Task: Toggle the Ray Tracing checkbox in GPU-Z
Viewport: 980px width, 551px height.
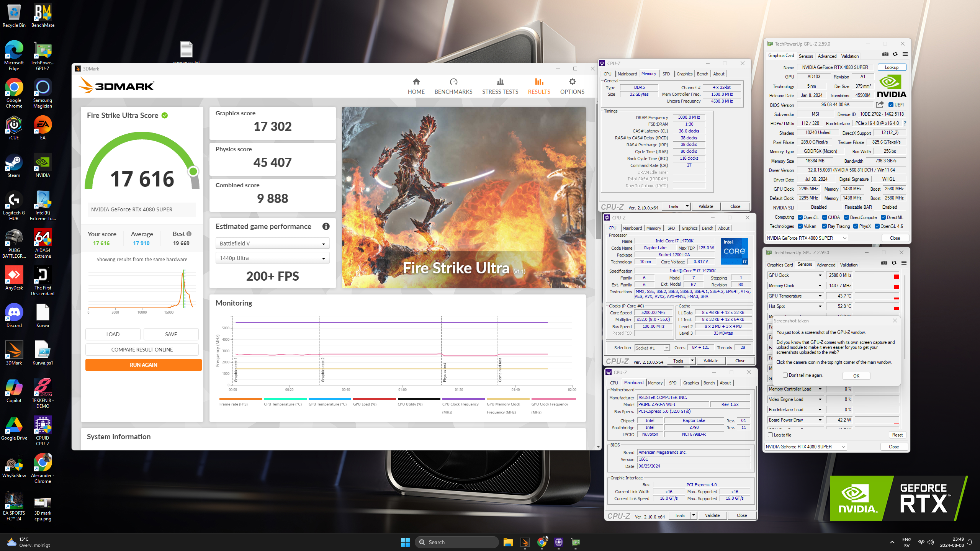Action: click(x=824, y=226)
